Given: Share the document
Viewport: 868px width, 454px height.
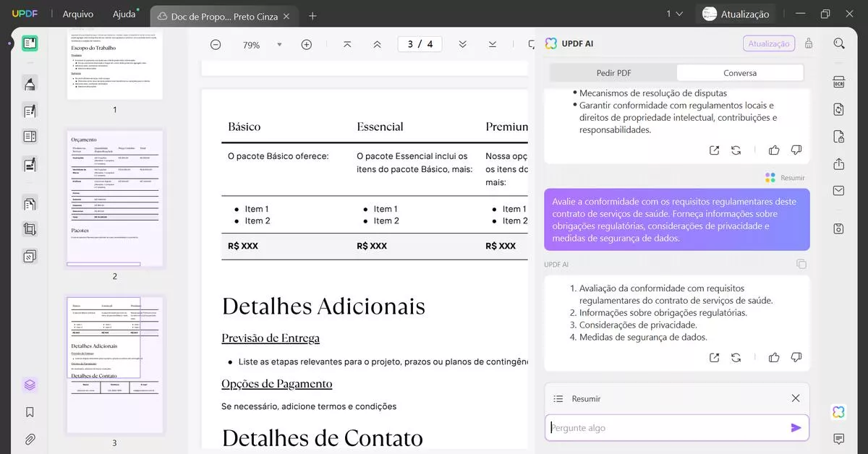Looking at the screenshot, I should coord(839,164).
